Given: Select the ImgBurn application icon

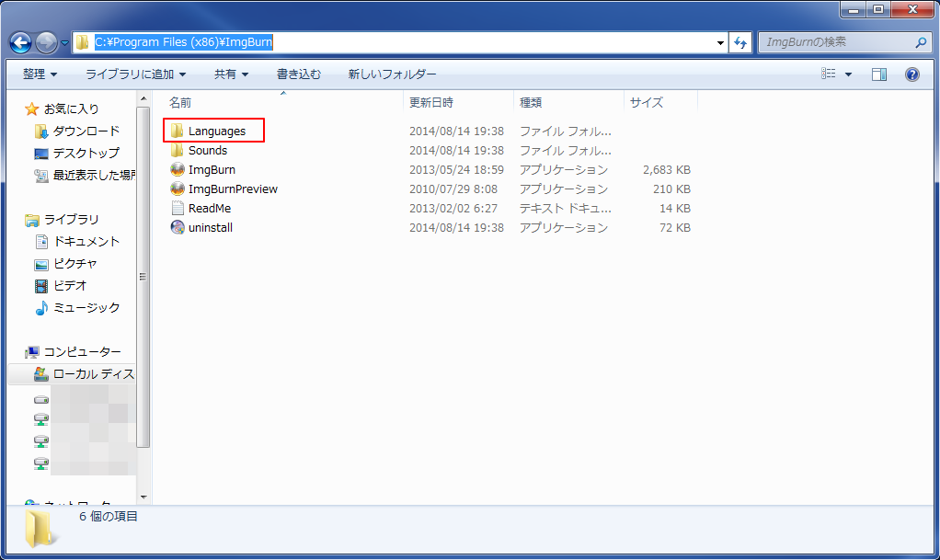Looking at the screenshot, I should click(x=177, y=170).
